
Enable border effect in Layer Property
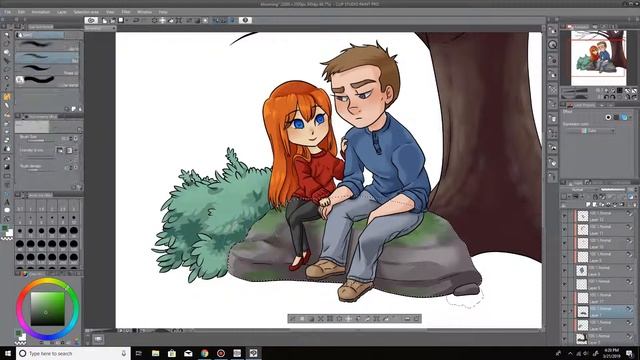tap(608, 117)
